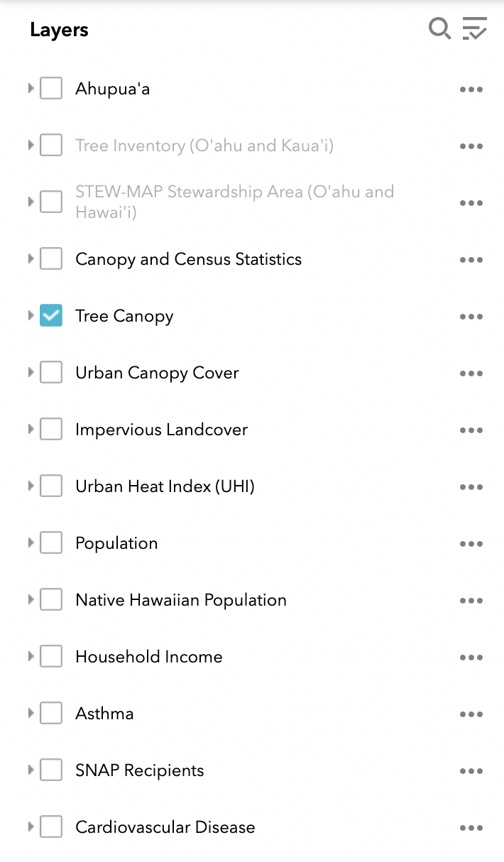Open options menu for Ahupua'a layer
This screenshot has height=862, width=504.
pyautogui.click(x=471, y=89)
